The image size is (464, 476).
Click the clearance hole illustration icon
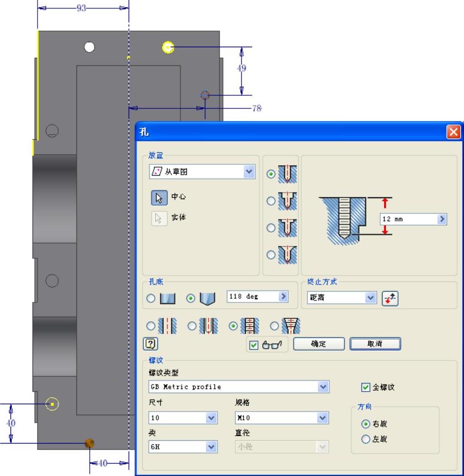coord(208,326)
